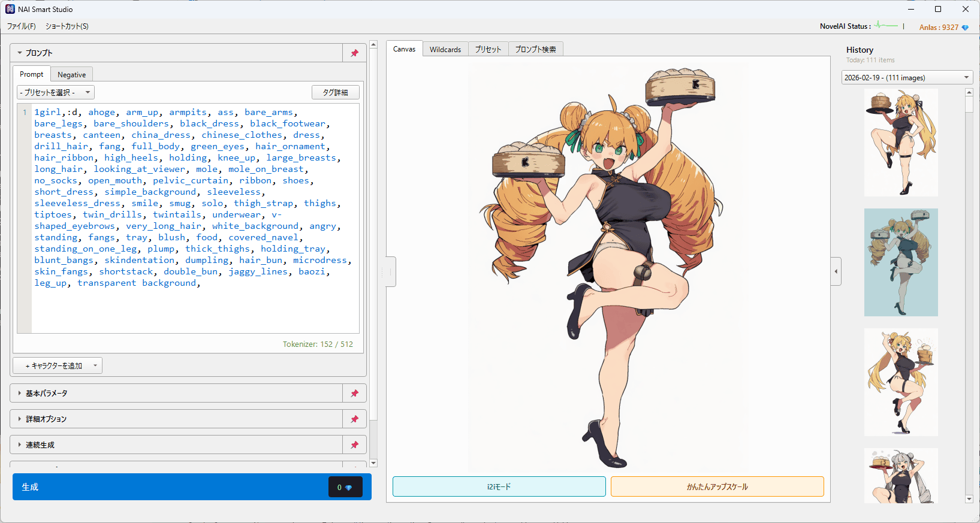Switch to the Negative prompt tab
The image size is (980, 523).
(x=71, y=75)
